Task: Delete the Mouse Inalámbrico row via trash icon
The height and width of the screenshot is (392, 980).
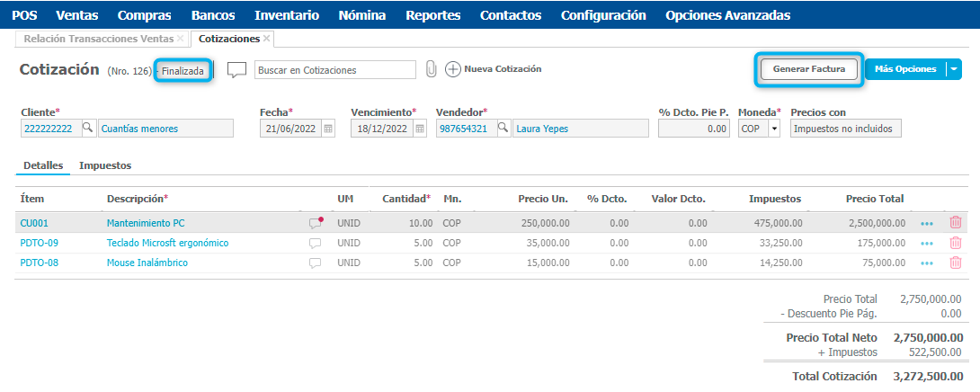Action: (x=955, y=263)
